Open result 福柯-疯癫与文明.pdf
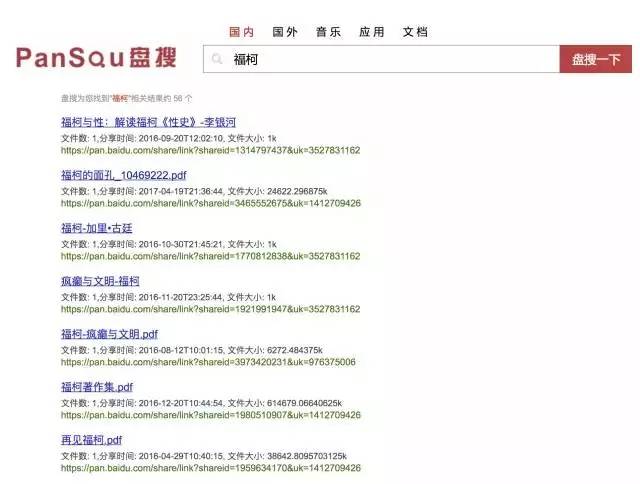 point(109,334)
